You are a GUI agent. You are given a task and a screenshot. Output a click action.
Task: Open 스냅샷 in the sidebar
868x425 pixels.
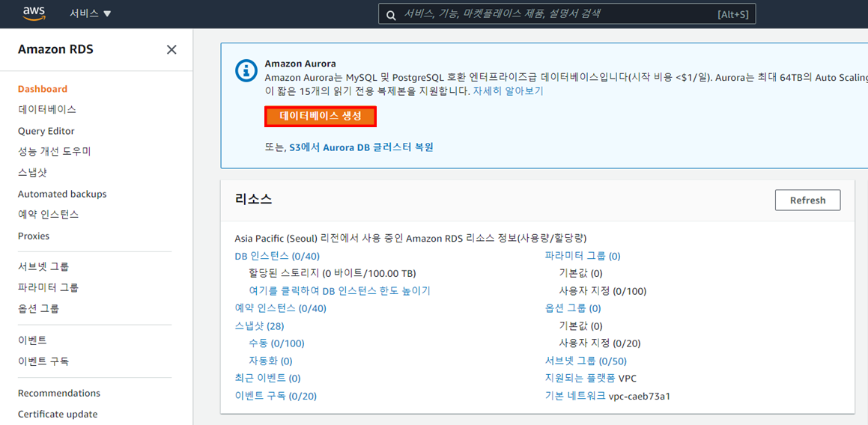32,173
